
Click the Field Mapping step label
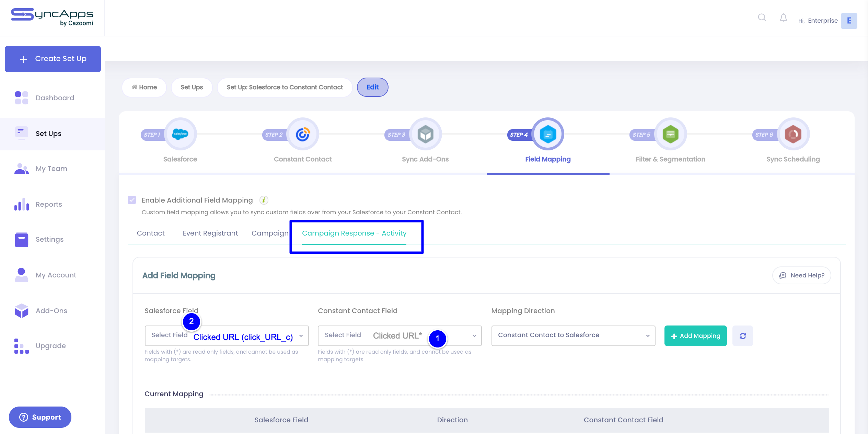[x=548, y=159]
